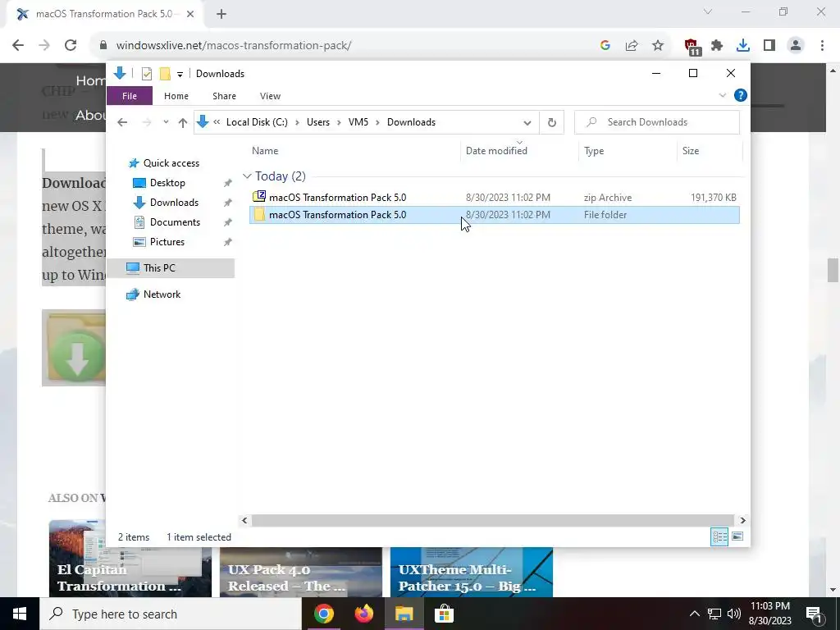Open the notification center icon

tap(814, 614)
